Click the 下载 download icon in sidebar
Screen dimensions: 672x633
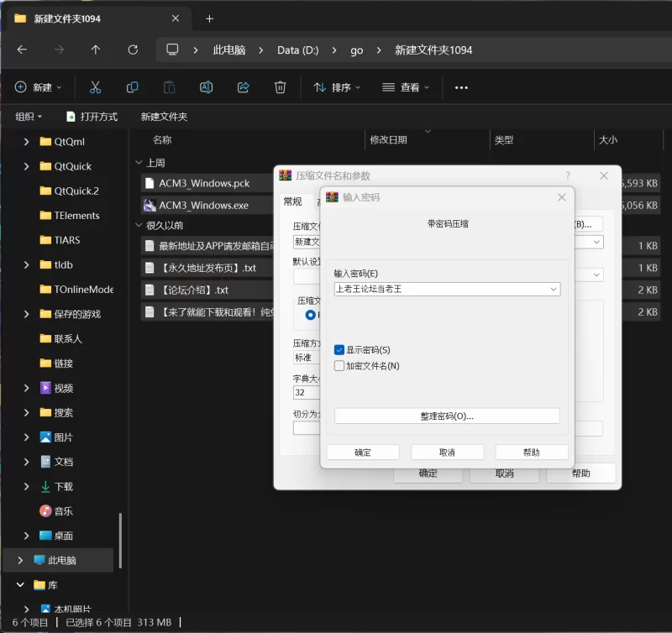point(45,486)
